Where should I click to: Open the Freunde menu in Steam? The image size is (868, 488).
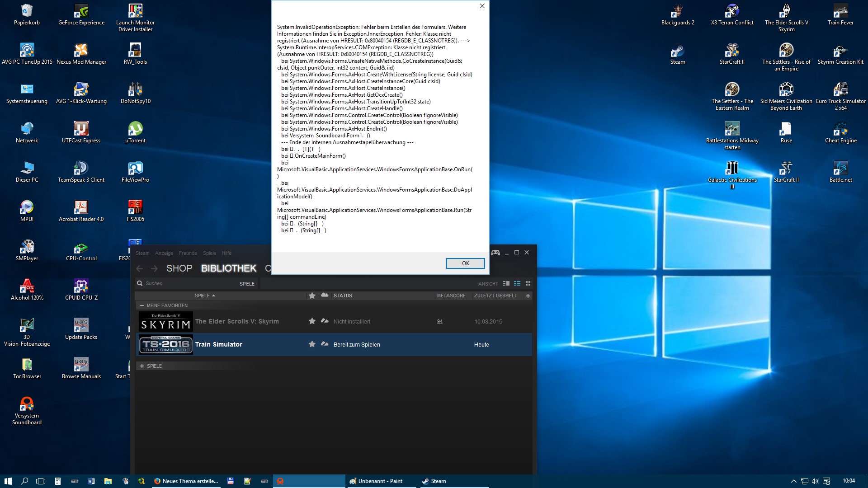point(188,253)
